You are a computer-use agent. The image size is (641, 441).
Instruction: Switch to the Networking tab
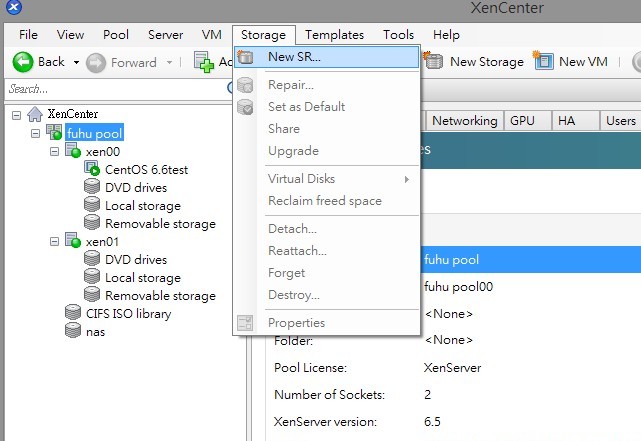(464, 121)
